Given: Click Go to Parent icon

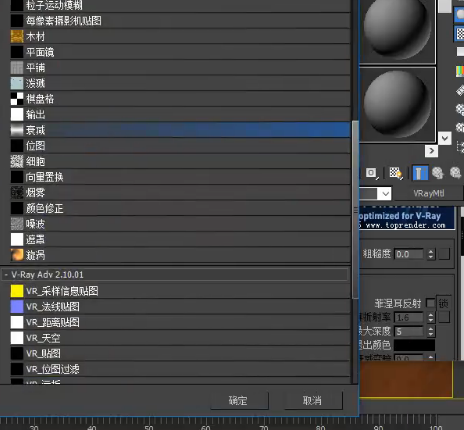Looking at the screenshot, I should [x=438, y=173].
